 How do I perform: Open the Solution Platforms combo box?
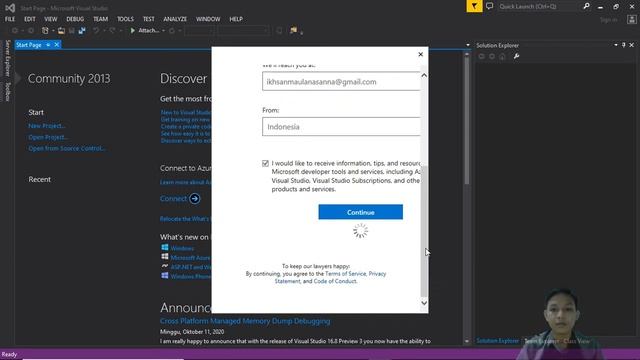click(x=243, y=31)
